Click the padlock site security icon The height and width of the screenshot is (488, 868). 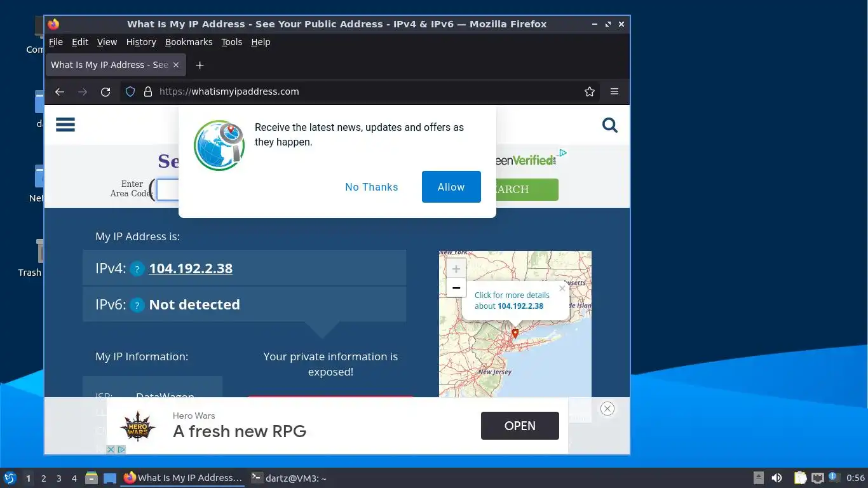click(x=148, y=91)
